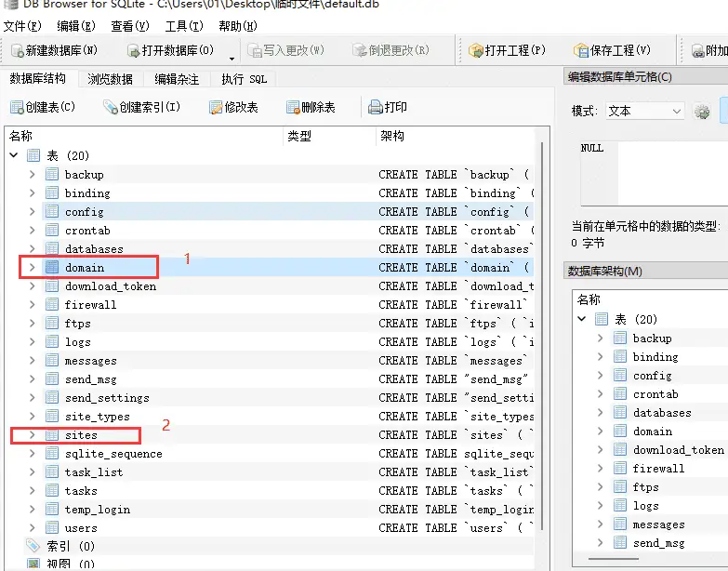728x571 pixels.
Task: Click the Modify Table icon
Action: tap(216, 108)
